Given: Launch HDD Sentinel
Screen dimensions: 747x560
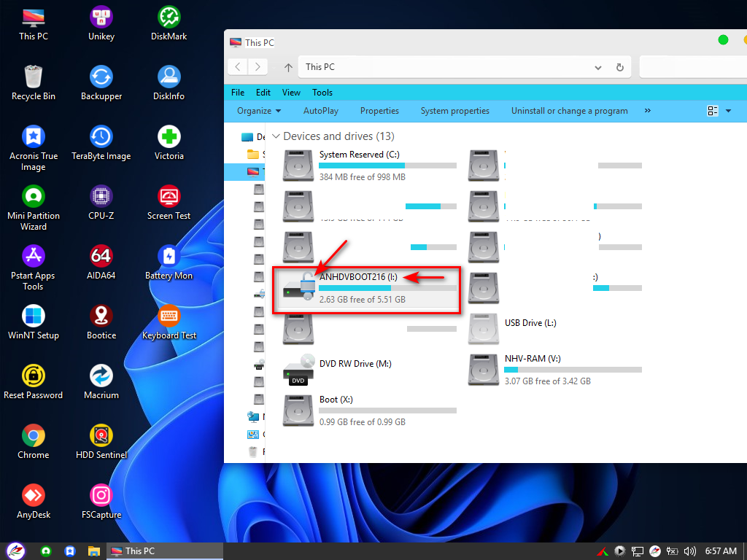Looking at the screenshot, I should (x=101, y=443).
